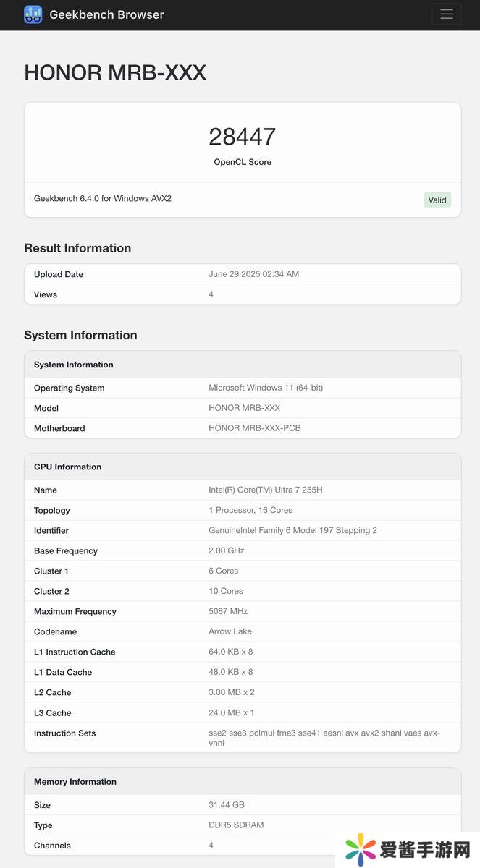Click the green Valid badge

coord(437,200)
